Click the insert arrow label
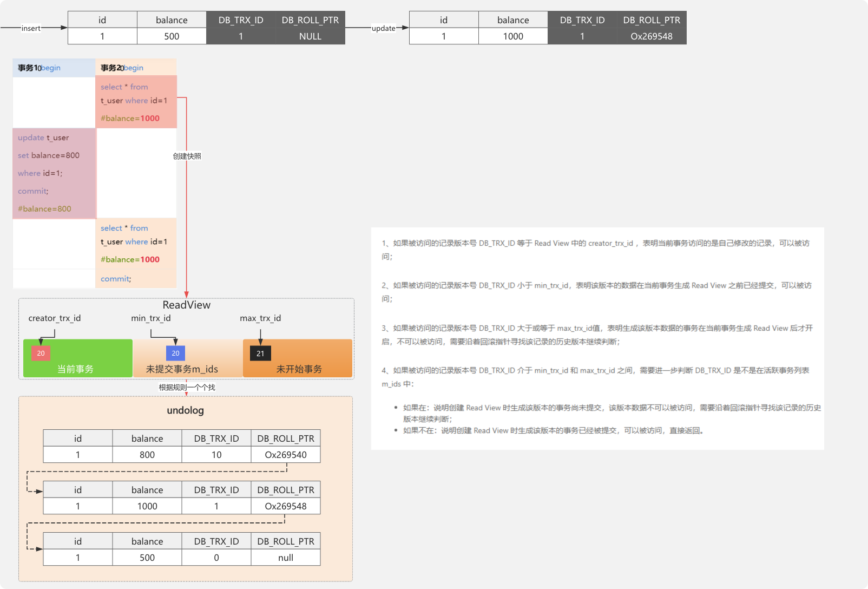Screen dimensions: 868x589 tap(31, 28)
